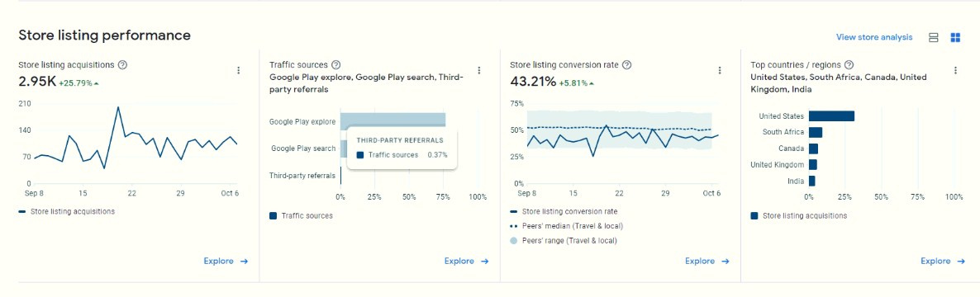Explore the Top countries / regions card
The image size is (980, 297).
click(x=943, y=262)
